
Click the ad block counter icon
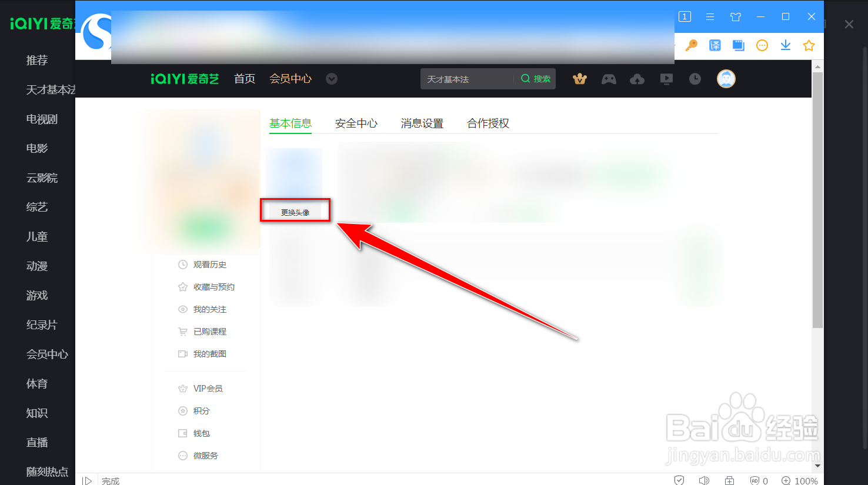pyautogui.click(x=759, y=480)
